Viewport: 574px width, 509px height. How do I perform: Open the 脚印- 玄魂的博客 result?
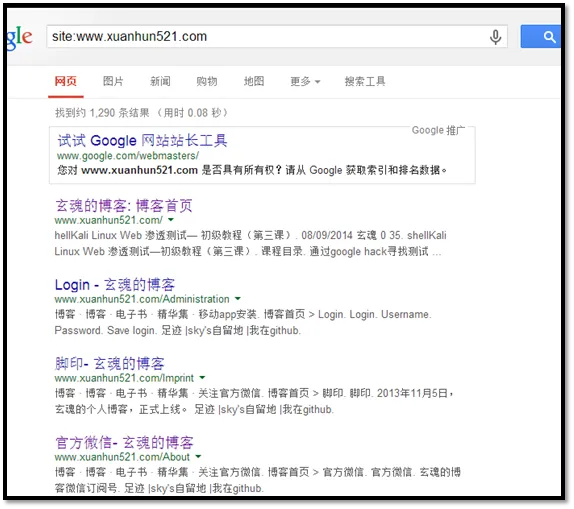click(109, 363)
